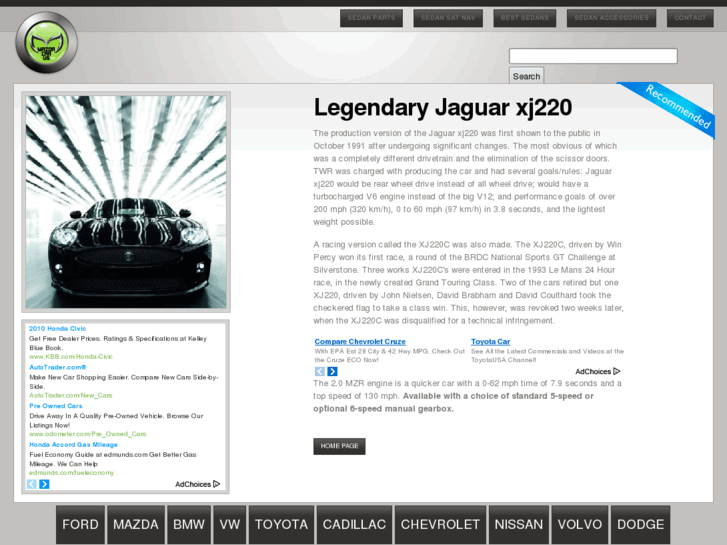
Task: Open AdChoices below the article ads
Action: tap(598, 372)
